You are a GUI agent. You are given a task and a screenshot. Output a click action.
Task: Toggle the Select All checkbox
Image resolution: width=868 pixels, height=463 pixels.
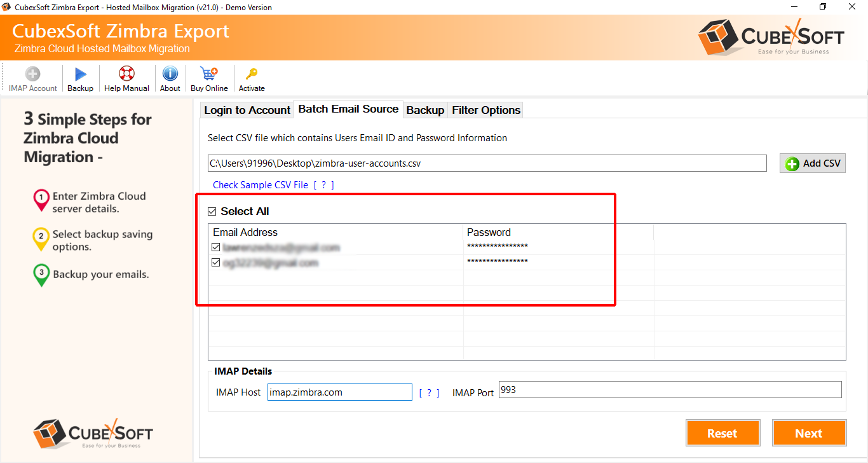pos(212,211)
